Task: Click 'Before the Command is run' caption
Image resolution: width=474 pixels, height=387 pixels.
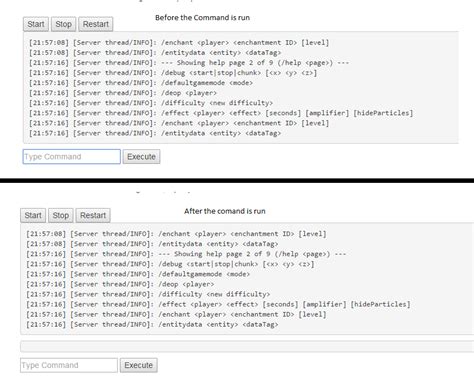Action: (x=202, y=18)
